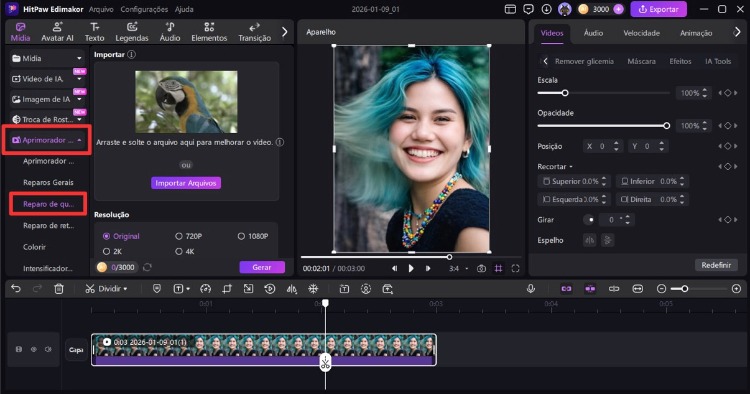Select the crop tool in timeline toolbar

tap(227, 289)
